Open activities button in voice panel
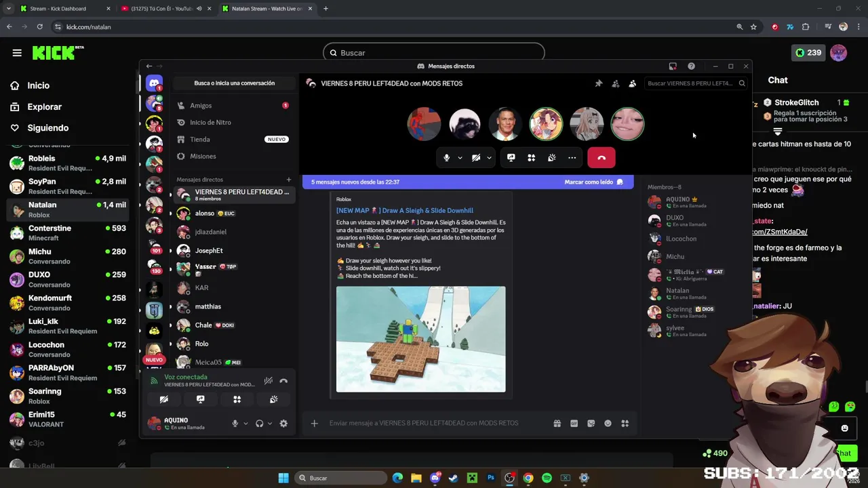 237,400
